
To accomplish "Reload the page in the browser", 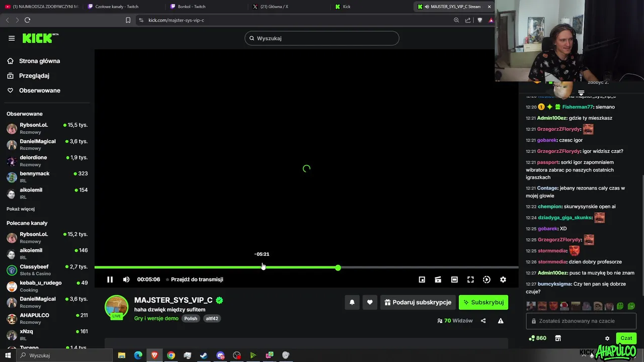I will click(x=27, y=20).
